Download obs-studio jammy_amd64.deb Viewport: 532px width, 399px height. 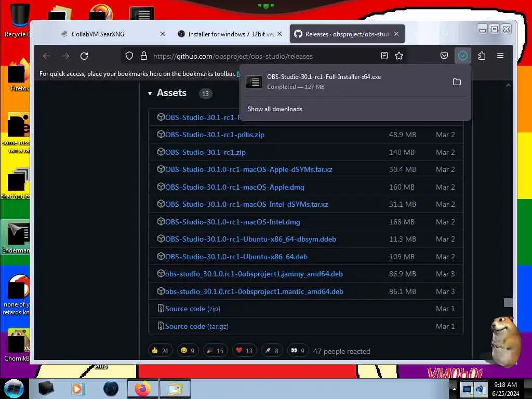[254, 274]
